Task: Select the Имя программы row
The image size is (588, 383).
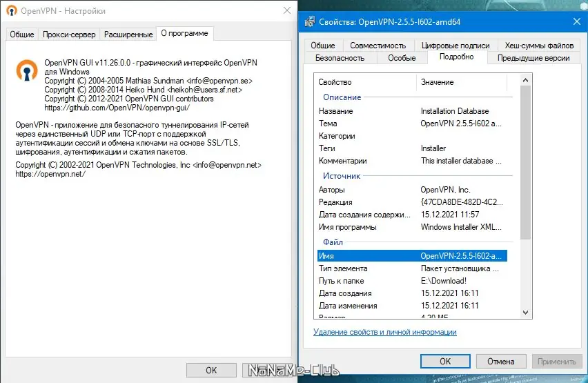Action: [x=412, y=227]
